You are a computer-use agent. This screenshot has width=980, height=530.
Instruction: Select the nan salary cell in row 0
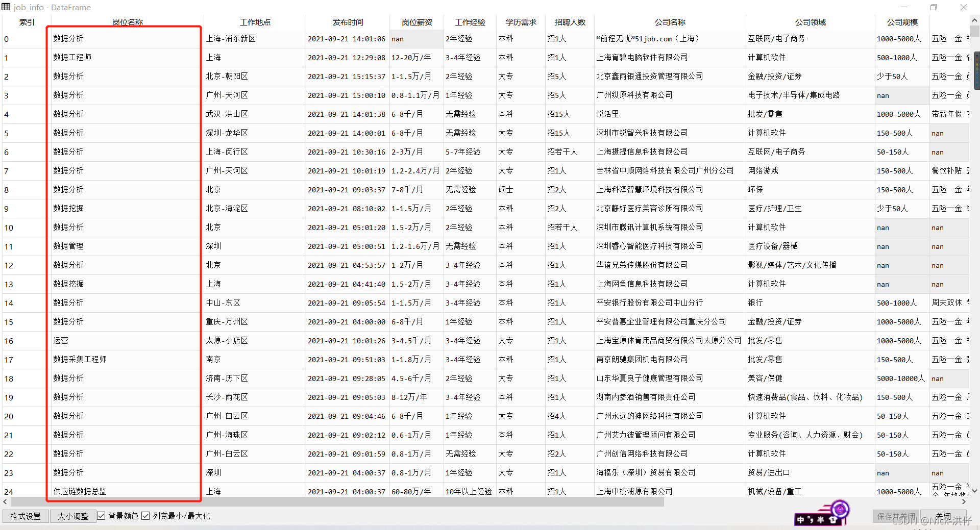coord(416,39)
